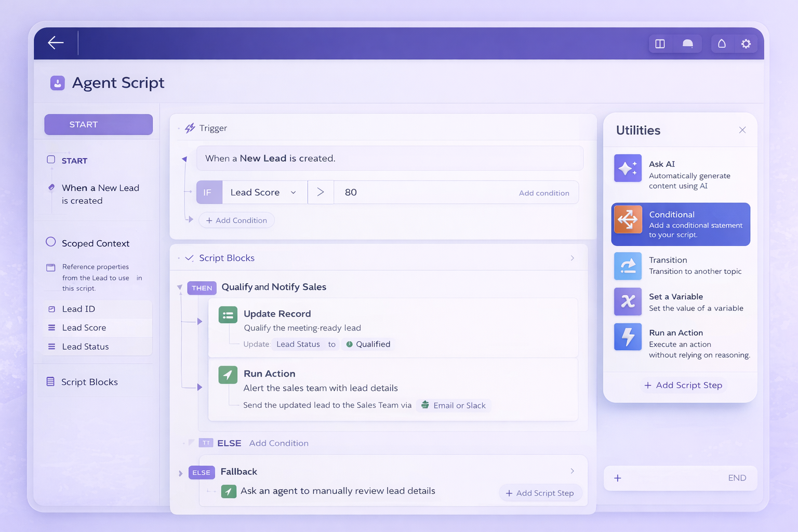Image resolution: width=798 pixels, height=532 pixels.
Task: Expand the Fallback ELSE block arrow
Action: [180, 473]
